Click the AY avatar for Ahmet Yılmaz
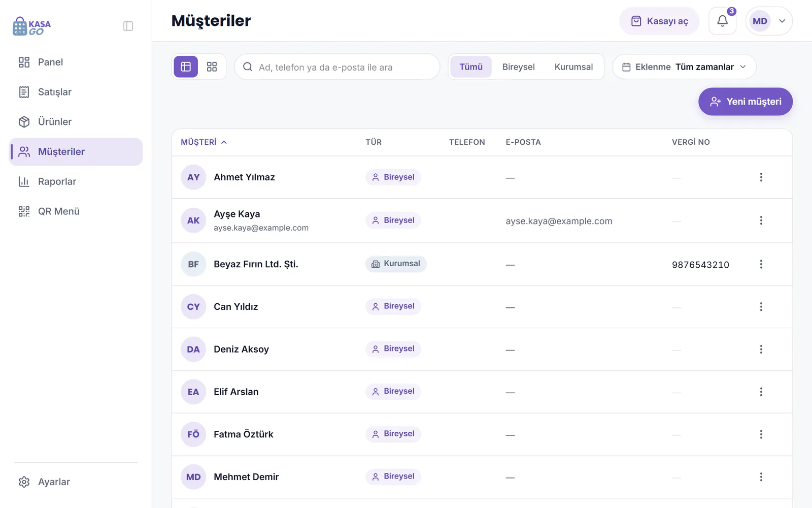812x508 pixels. coord(193,177)
